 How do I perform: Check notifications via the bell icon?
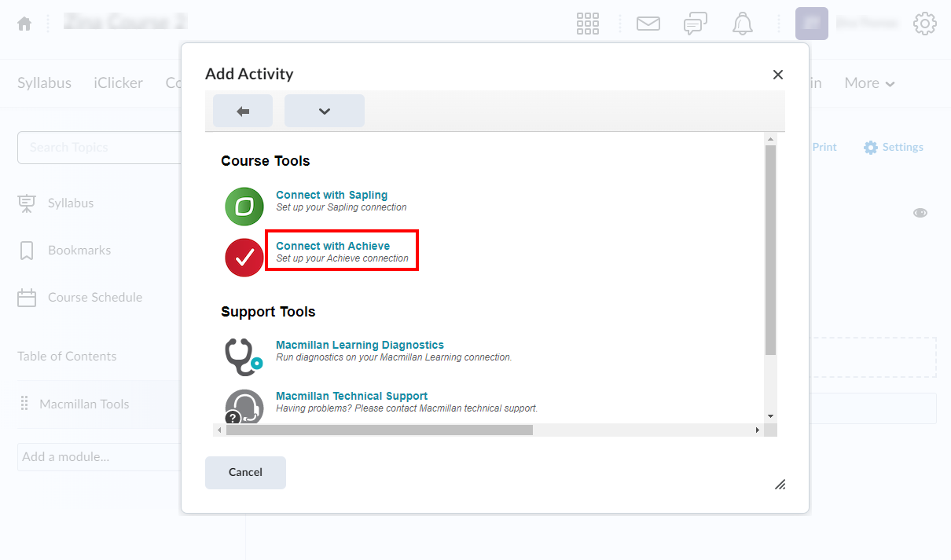click(x=742, y=24)
